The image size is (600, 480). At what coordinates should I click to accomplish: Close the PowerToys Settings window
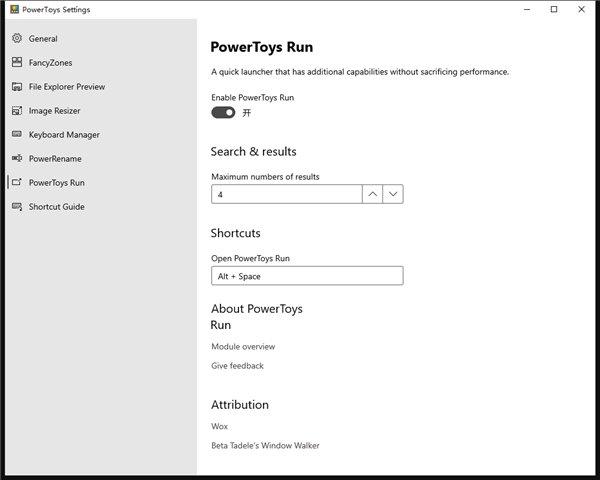(x=581, y=10)
